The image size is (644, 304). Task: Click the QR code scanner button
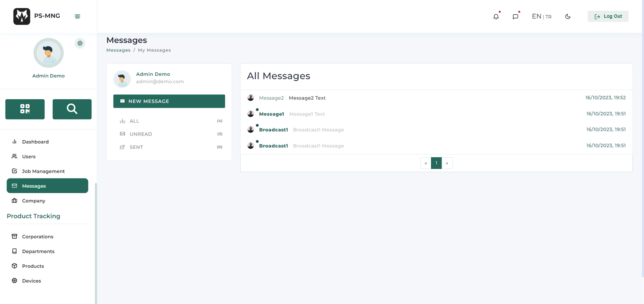point(25,109)
